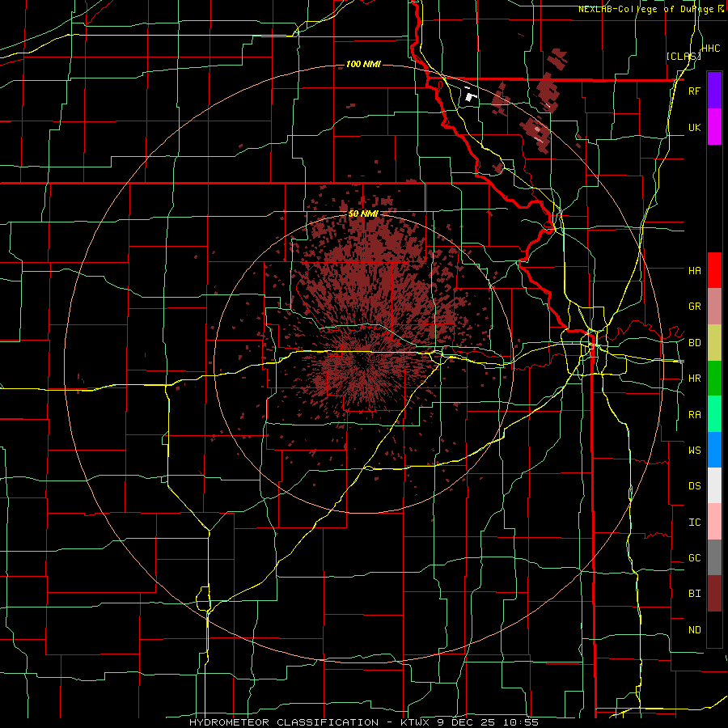
Task: Click the RF legend label
Action: [x=694, y=91]
